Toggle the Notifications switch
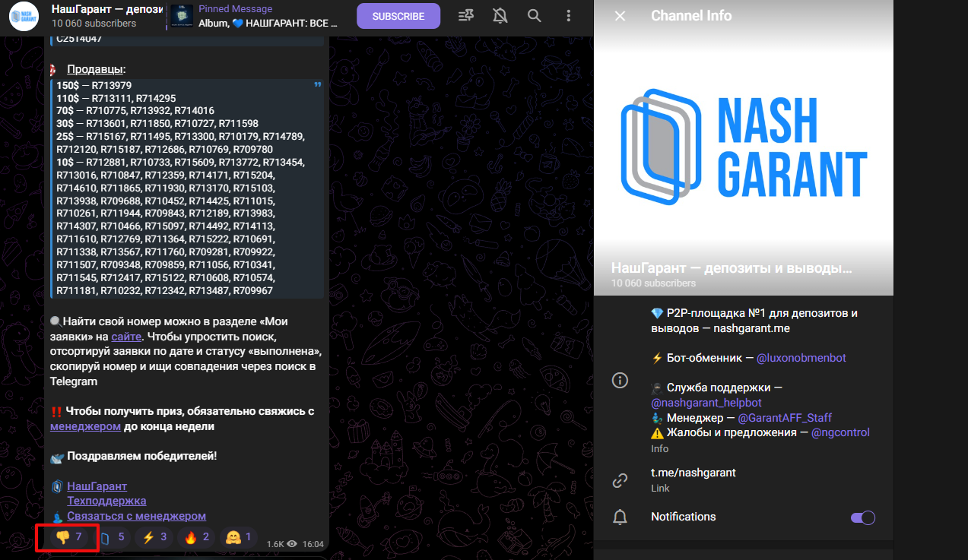Viewport: 968px width, 560px height. 862,517
